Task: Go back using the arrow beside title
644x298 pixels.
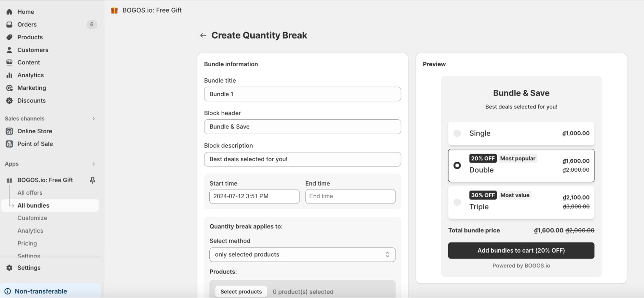Action: point(203,35)
